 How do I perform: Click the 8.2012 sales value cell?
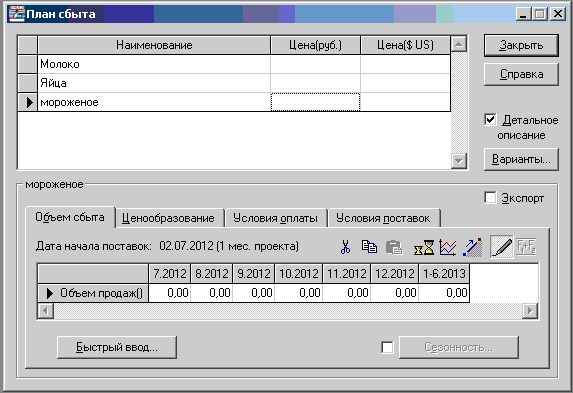point(212,293)
